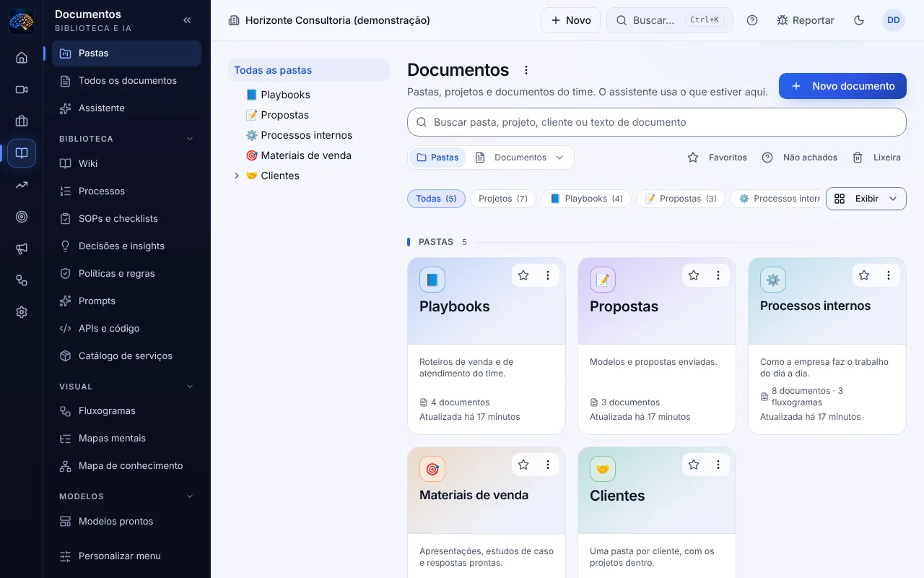Favorite the Clientes folder card
This screenshot has height=578, width=924.
tap(694, 465)
